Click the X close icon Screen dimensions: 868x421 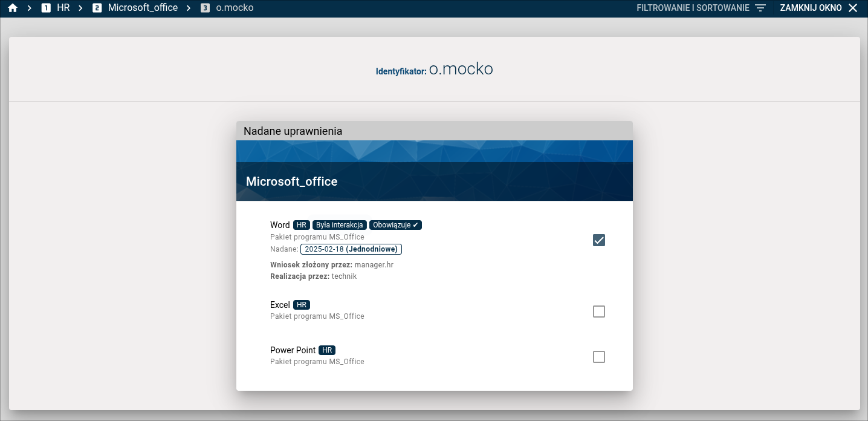tap(853, 8)
